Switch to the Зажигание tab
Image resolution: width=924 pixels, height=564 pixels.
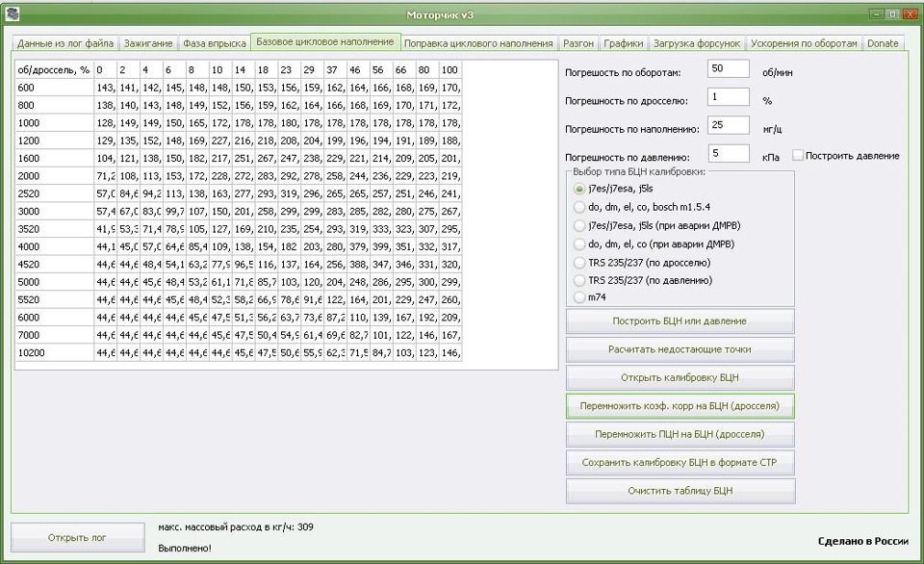tap(148, 43)
